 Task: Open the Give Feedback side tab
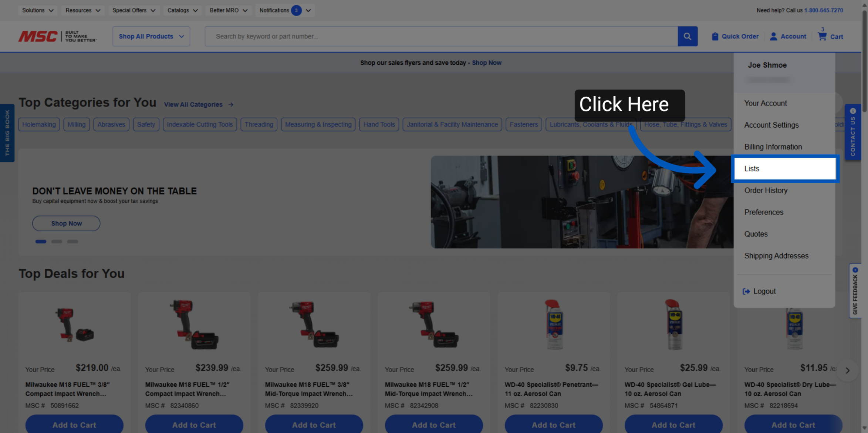855,291
